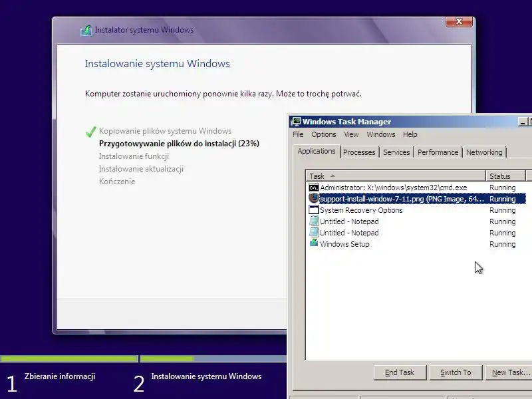Open the Options menu in Task Manager

click(324, 134)
